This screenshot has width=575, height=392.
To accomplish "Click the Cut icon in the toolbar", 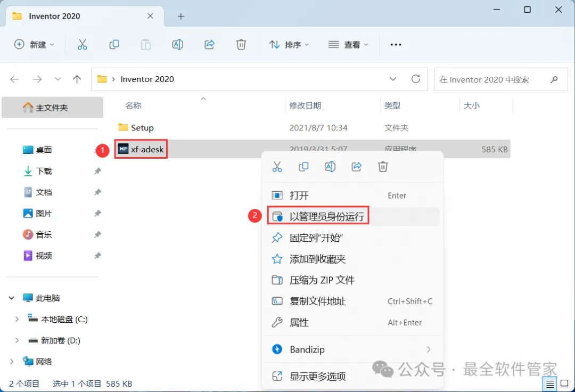I will 83,45.
